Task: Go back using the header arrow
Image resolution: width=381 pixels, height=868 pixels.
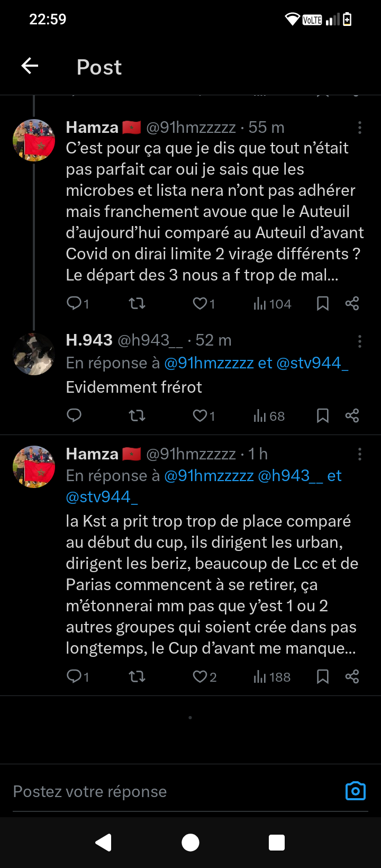Action: click(30, 66)
